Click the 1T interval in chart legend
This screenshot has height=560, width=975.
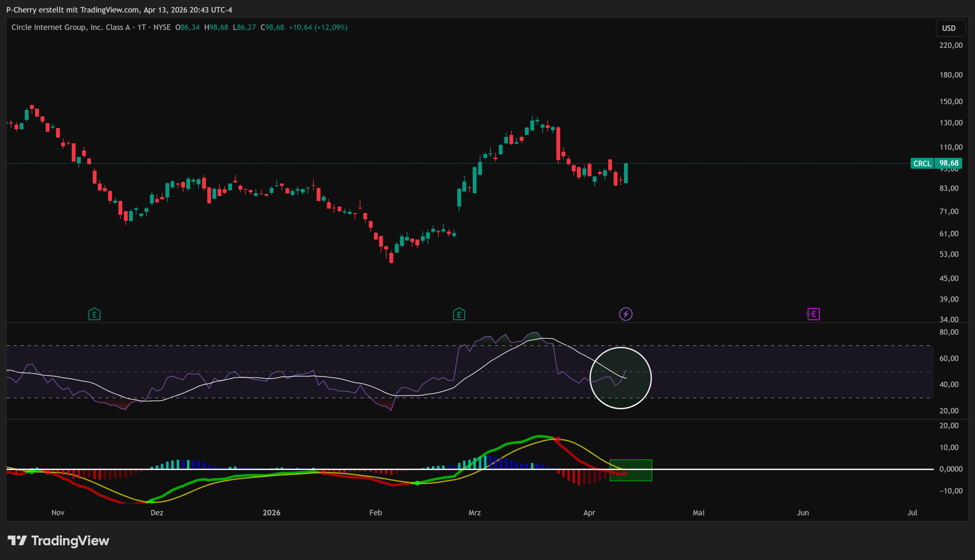click(x=142, y=27)
